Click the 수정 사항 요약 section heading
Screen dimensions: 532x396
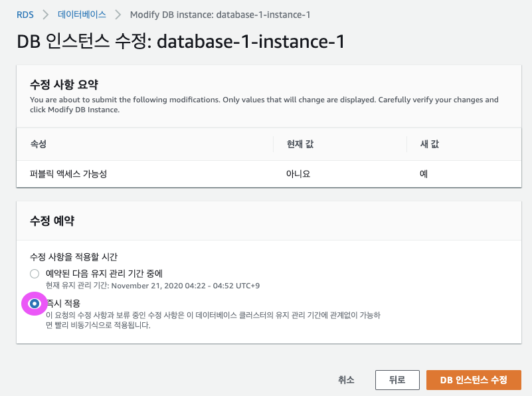click(x=64, y=84)
